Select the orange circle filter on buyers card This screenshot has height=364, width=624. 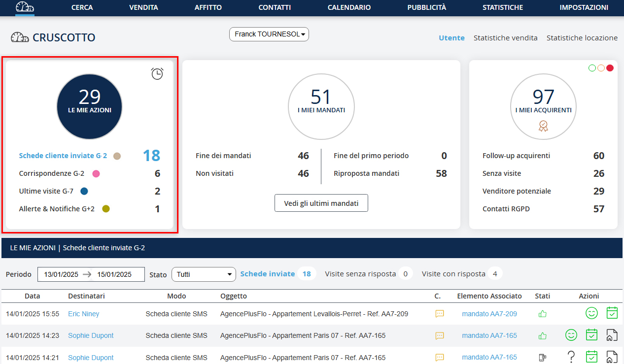tap(601, 68)
